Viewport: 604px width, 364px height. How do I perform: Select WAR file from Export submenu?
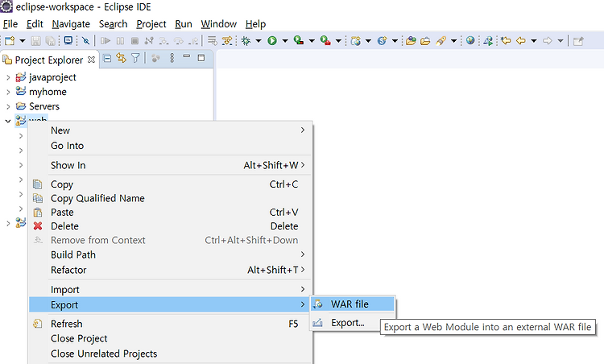click(x=353, y=304)
